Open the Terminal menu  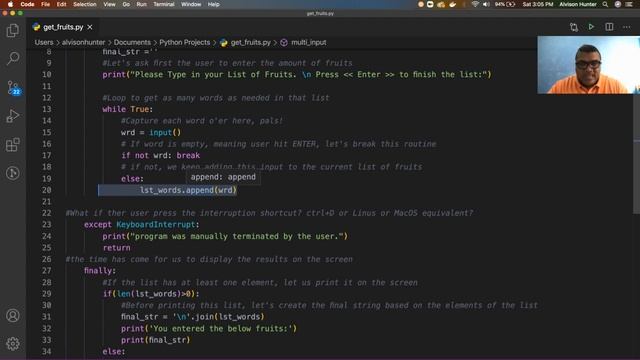coord(164,4)
